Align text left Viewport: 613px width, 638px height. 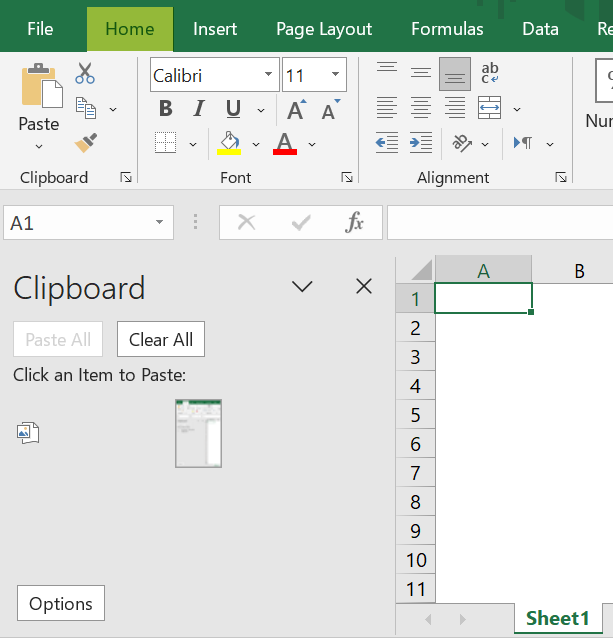coord(386,108)
